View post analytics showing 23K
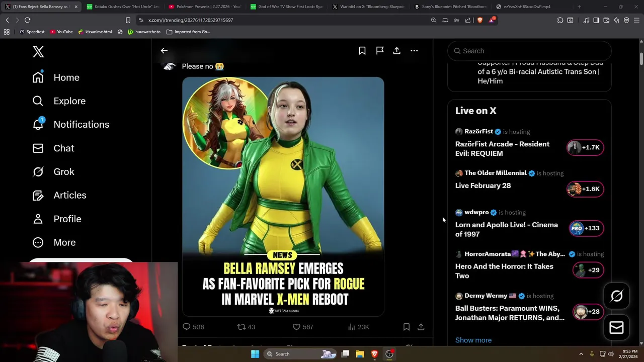This screenshot has width=644, height=362. pos(358,327)
